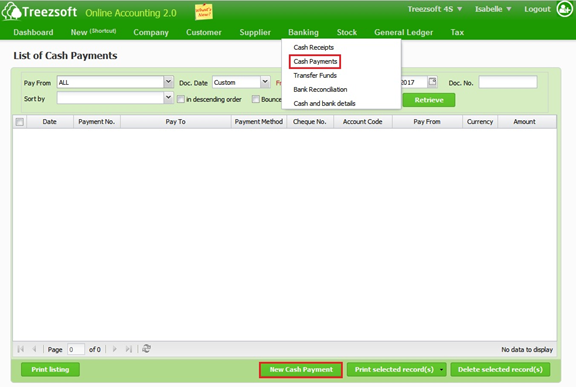
Task: Sort by Pay From column header
Action: pyautogui.click(x=427, y=122)
